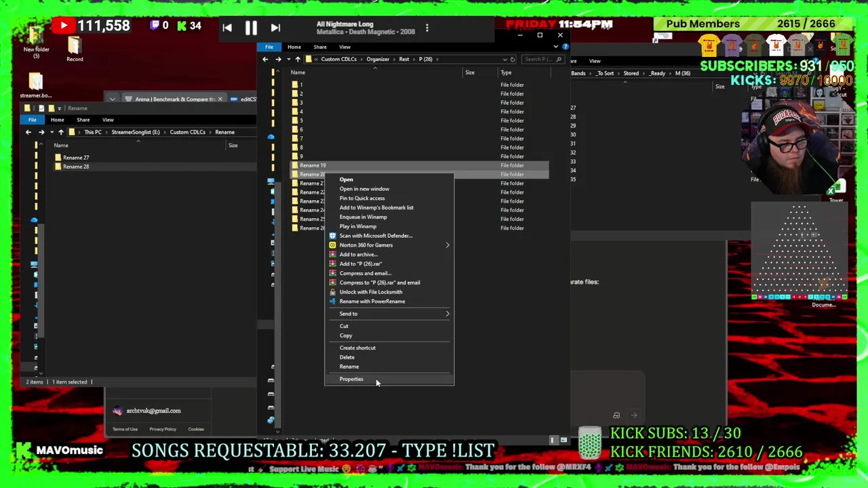868x488 pixels.
Task: Select Rename 27 folder in Rename window
Action: click(x=76, y=158)
